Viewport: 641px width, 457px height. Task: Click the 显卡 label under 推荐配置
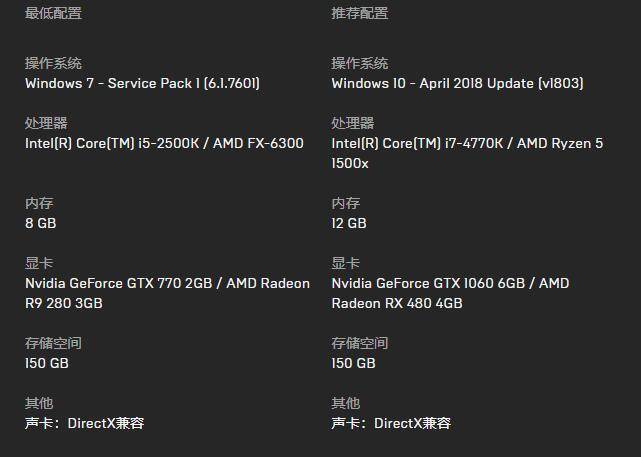coord(346,264)
